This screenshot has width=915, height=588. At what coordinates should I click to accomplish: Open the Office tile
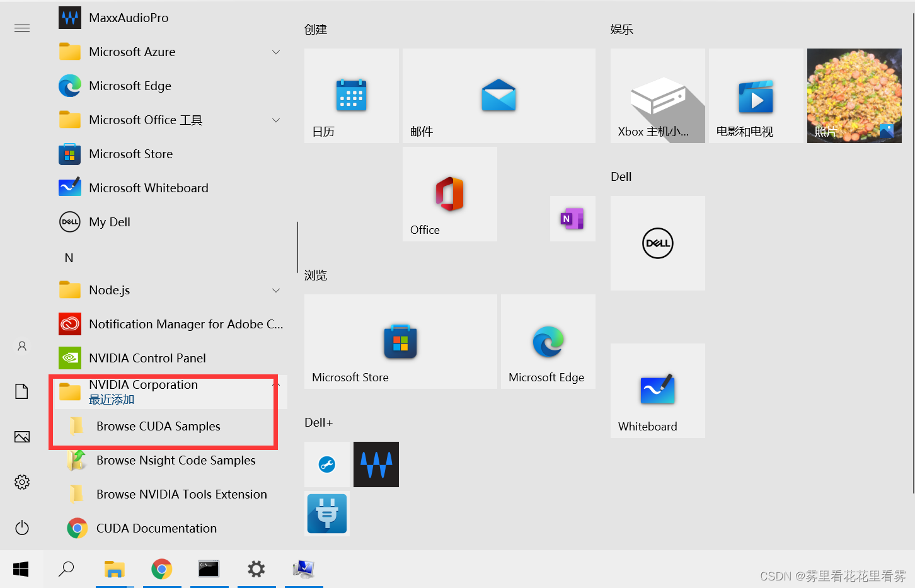tap(450, 194)
